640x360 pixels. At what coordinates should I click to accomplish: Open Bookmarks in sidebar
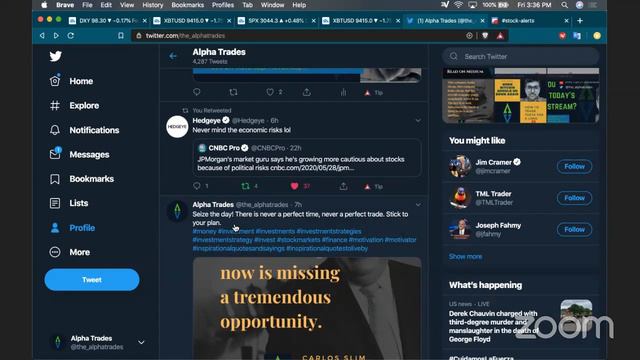[x=81, y=179]
